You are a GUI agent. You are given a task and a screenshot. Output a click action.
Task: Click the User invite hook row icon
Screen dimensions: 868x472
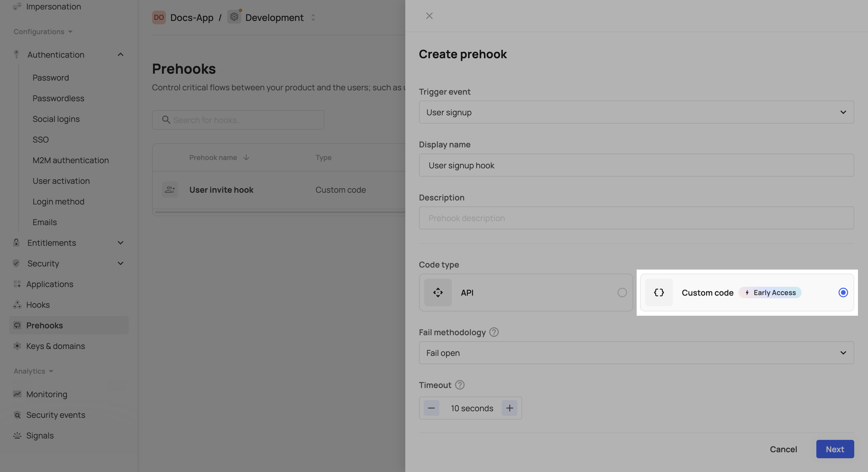169,190
